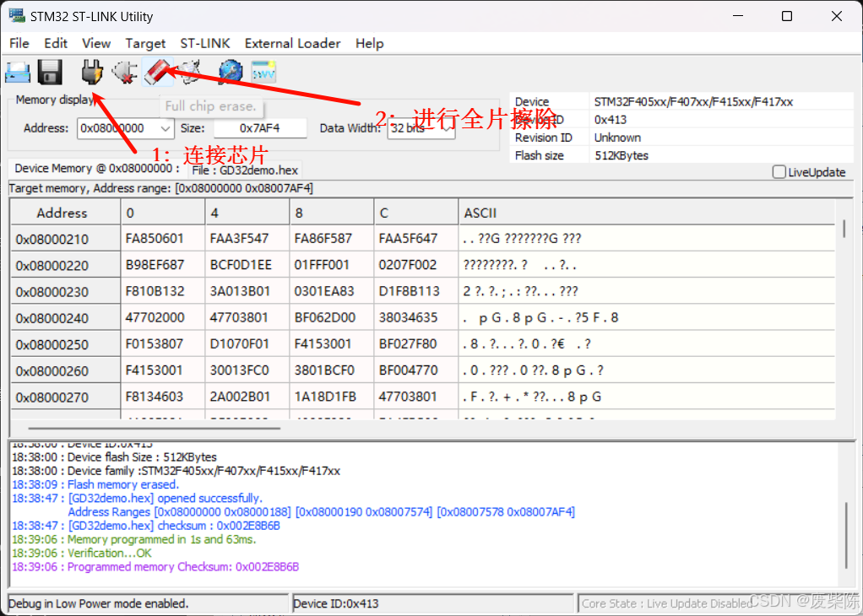
Task: Click the Flash size 512KBytes value
Action: click(x=622, y=155)
